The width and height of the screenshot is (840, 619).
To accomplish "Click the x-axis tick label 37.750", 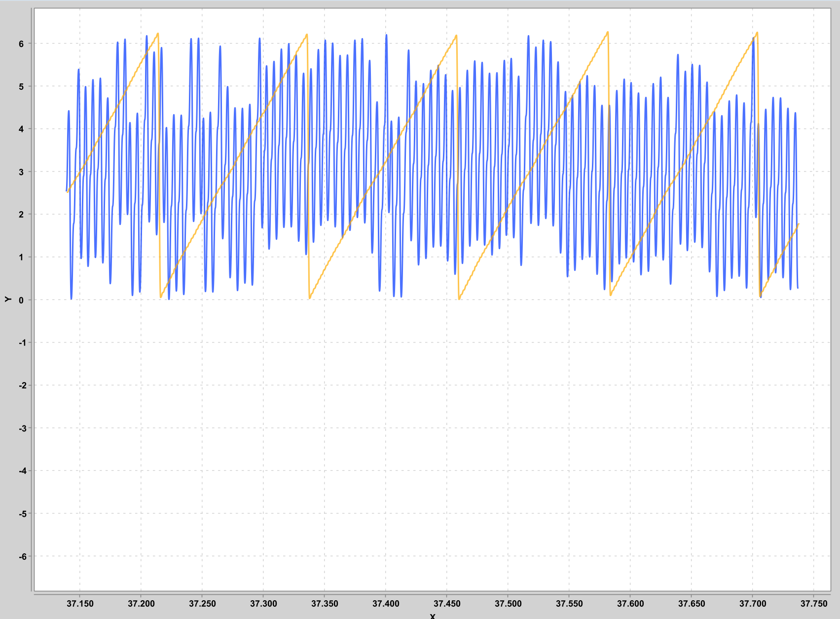I will click(x=814, y=604).
